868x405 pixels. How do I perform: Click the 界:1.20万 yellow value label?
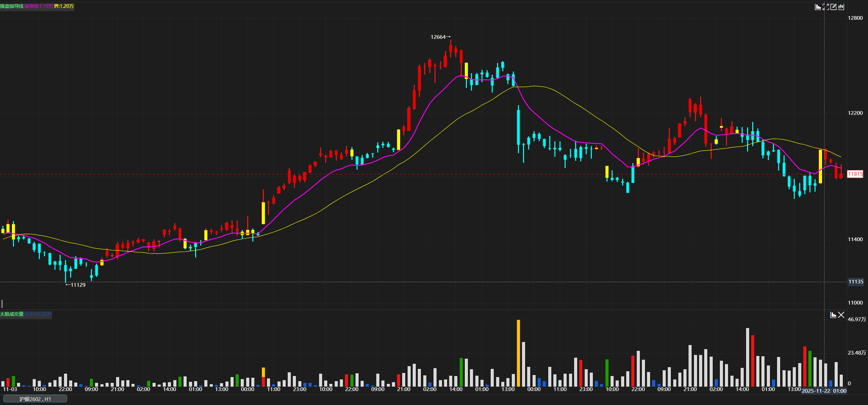coord(64,6)
